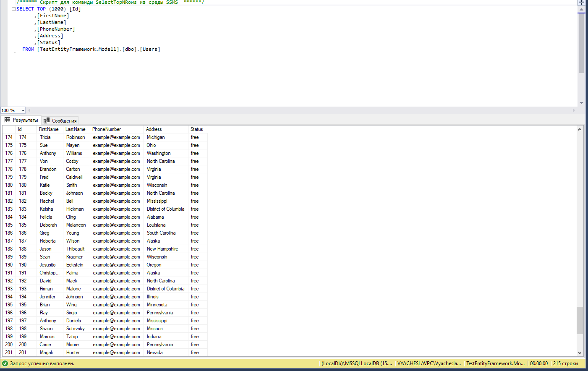This screenshot has height=371, width=588.
Task: Click the SELECT keyword in the query
Action: (x=25, y=9)
